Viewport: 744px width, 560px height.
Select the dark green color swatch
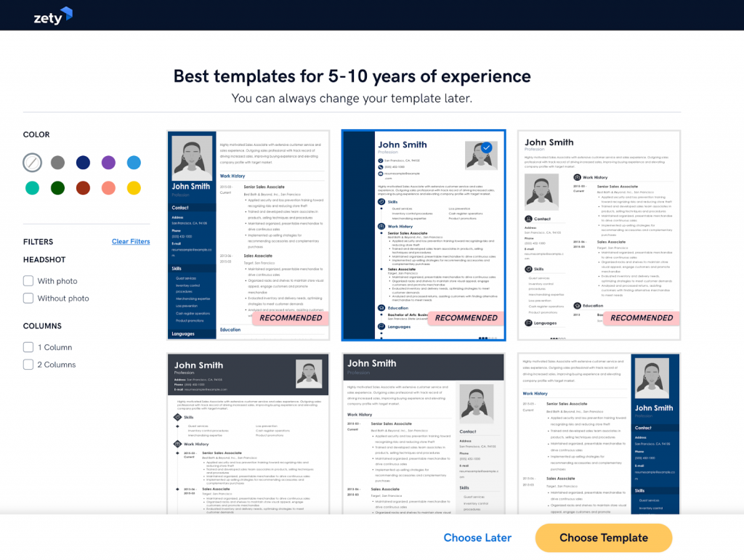tap(57, 187)
